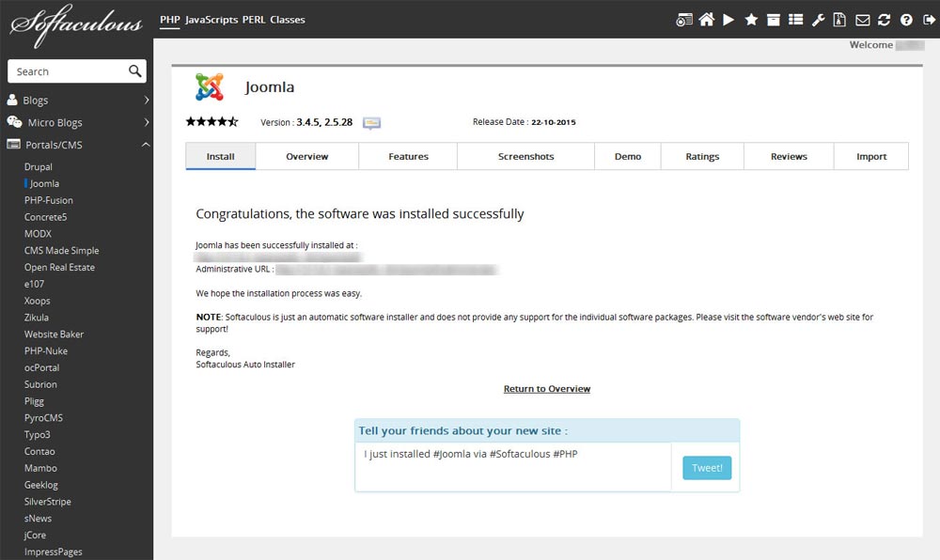940x560 pixels.
Task: Open sNews in the sidebar
Action: 38,519
